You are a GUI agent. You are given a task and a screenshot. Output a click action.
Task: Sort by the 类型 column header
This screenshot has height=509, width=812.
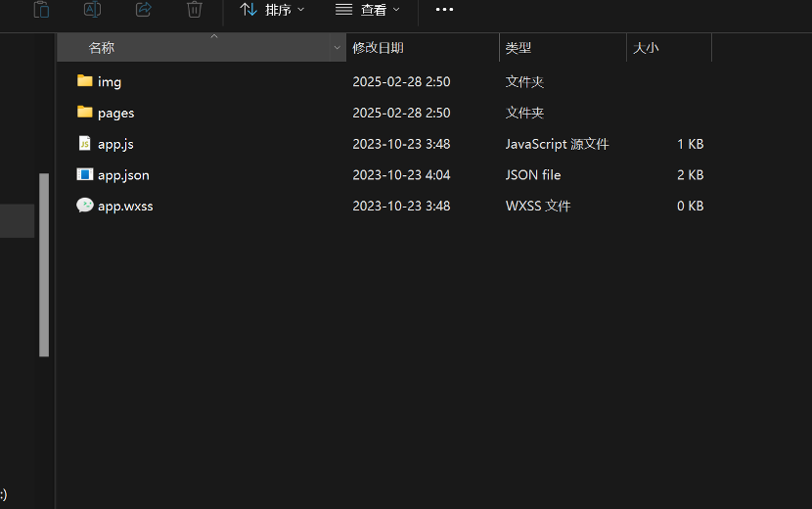pyautogui.click(x=519, y=48)
